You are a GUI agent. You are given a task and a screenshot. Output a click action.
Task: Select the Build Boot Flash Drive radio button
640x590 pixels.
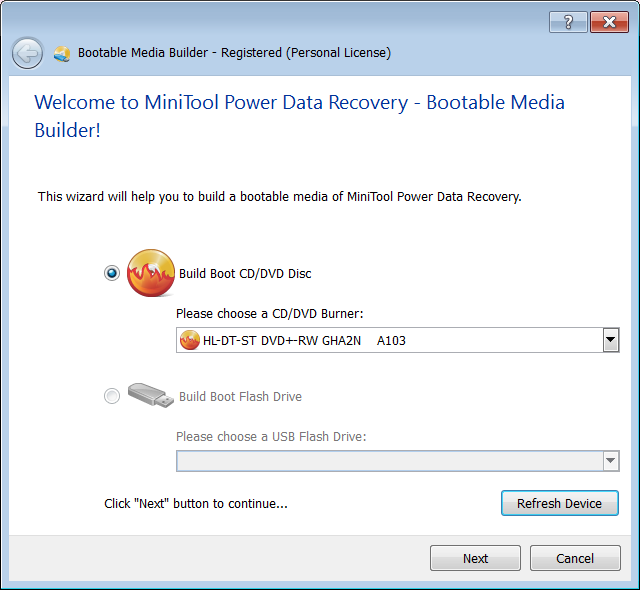click(x=112, y=396)
